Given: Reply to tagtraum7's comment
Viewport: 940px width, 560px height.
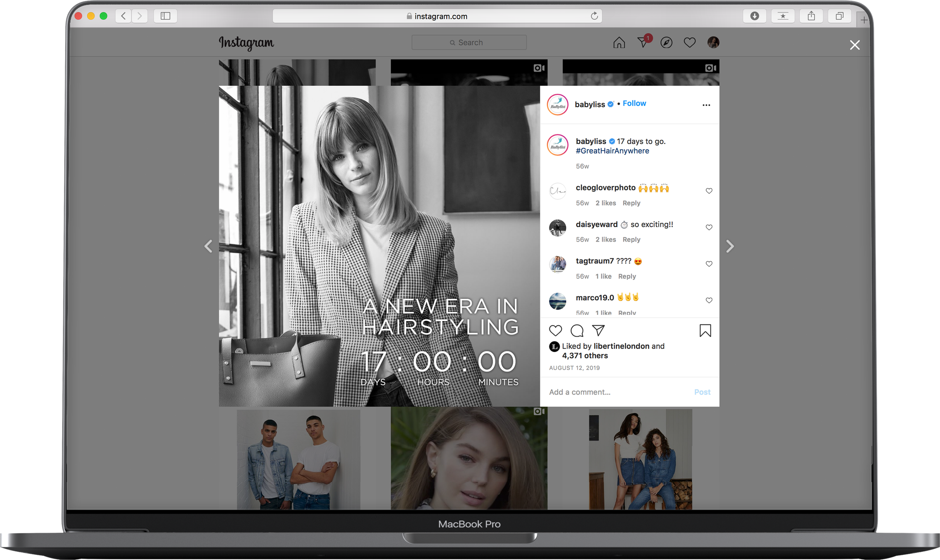Looking at the screenshot, I should [627, 277].
